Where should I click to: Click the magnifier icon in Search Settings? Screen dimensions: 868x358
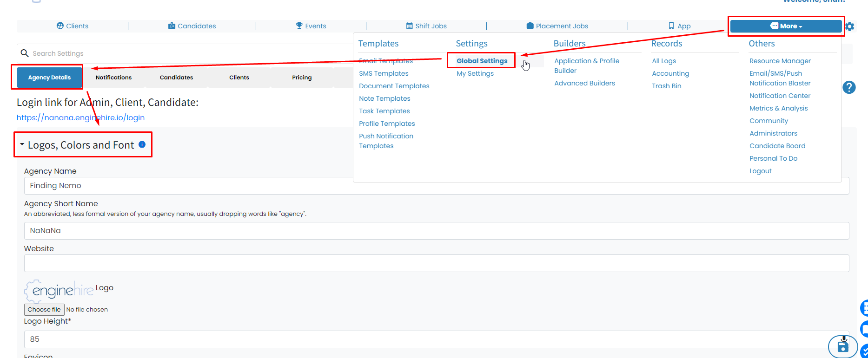click(25, 53)
